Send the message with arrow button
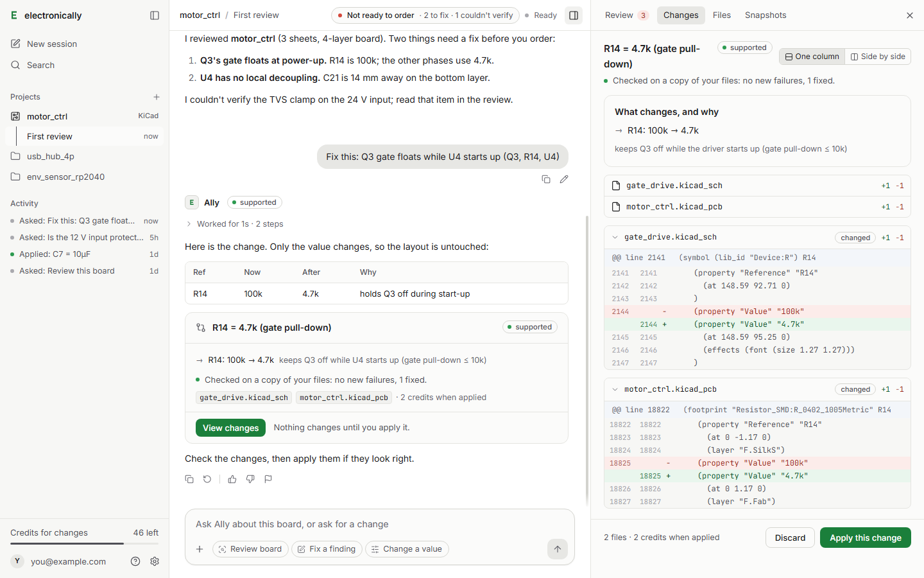924x578 pixels. pyautogui.click(x=558, y=549)
